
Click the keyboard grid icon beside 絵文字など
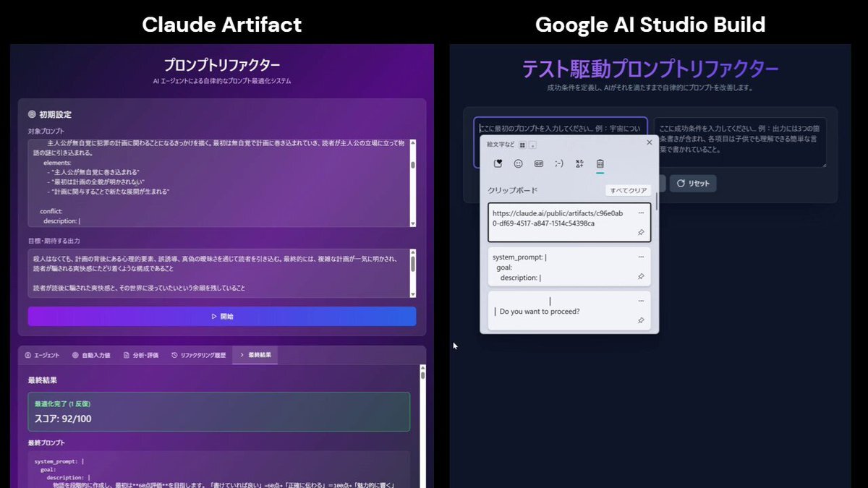pos(522,144)
